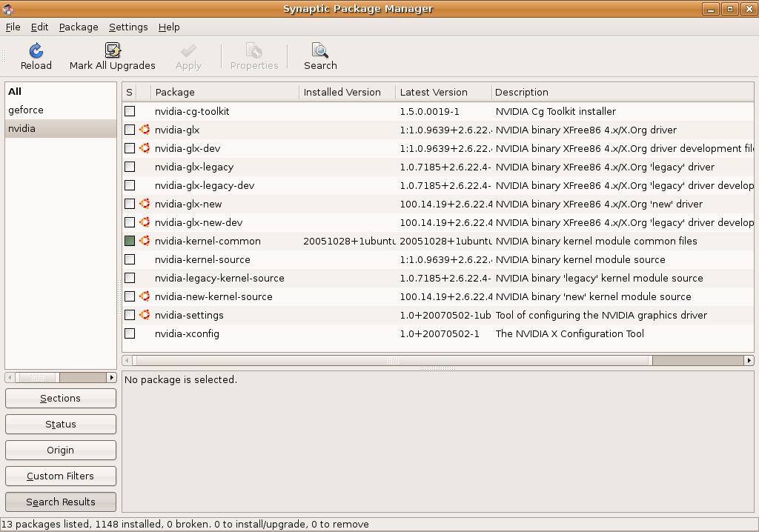Open the File menu
The width and height of the screenshot is (759, 532).
[13, 27]
